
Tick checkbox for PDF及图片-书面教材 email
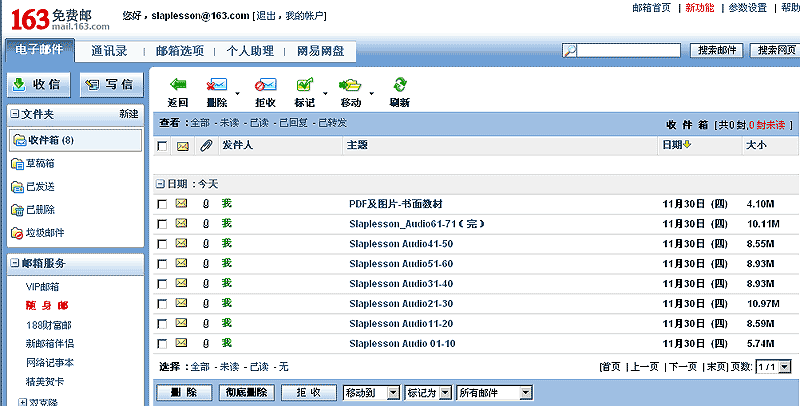click(x=162, y=204)
